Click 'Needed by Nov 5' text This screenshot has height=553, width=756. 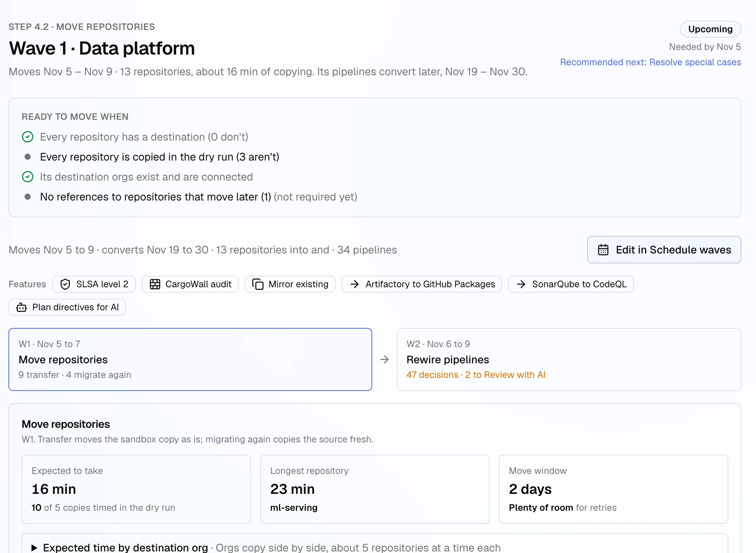point(705,47)
